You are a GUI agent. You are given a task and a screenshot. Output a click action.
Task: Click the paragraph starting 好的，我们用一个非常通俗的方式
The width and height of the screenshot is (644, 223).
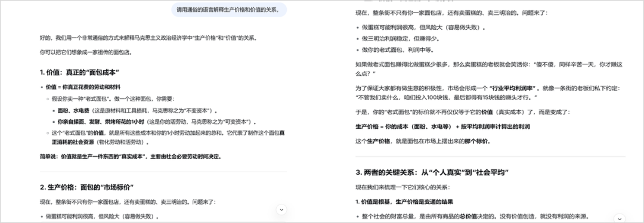[x=148, y=38]
